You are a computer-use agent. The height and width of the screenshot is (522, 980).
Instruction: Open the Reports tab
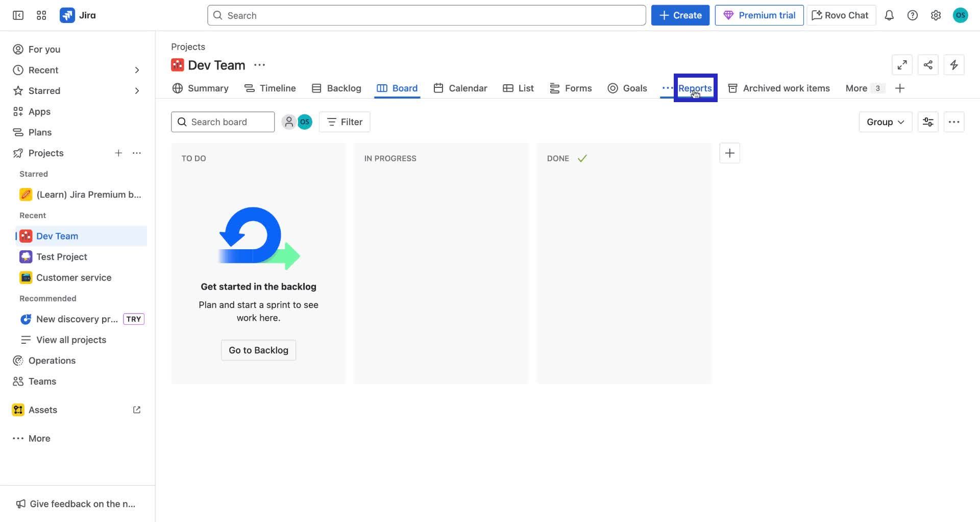point(695,88)
